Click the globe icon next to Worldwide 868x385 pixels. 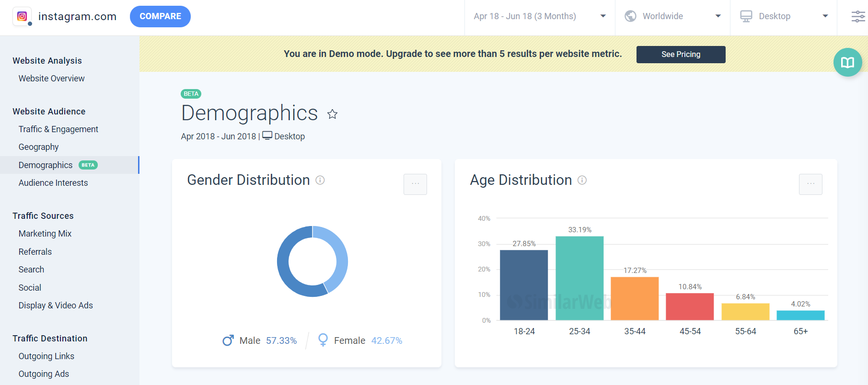[x=630, y=16]
